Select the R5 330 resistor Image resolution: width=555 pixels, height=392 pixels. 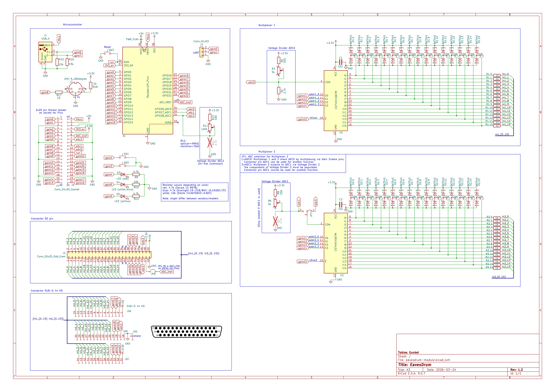[279, 60]
